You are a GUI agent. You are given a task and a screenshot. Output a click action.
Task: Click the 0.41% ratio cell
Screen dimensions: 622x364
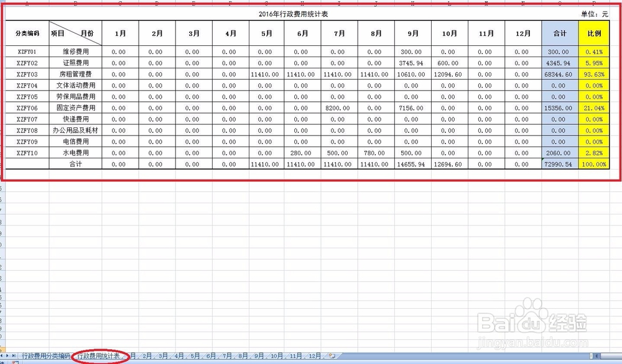(x=594, y=52)
